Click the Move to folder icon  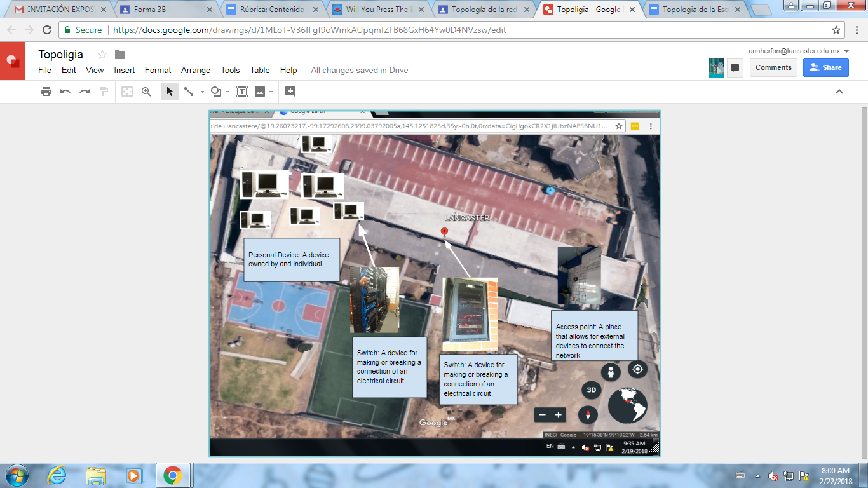click(x=120, y=55)
